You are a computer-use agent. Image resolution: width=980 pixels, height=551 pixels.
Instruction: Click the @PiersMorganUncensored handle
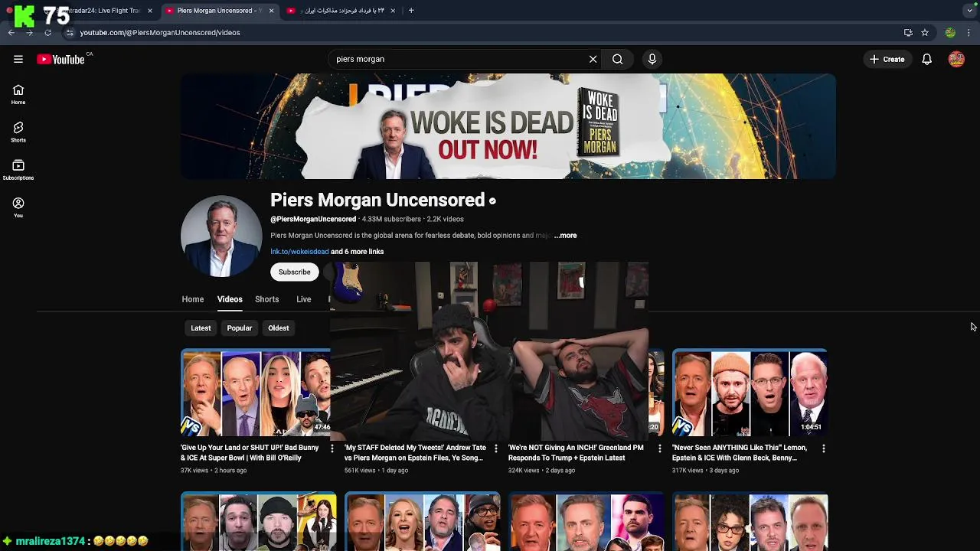click(313, 219)
